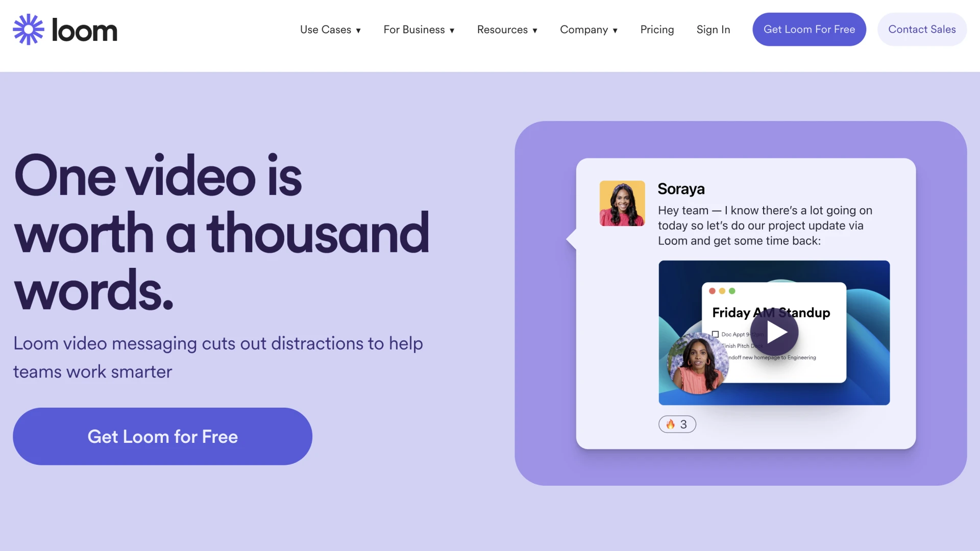
Task: Click the 'Friday AM Standup' title text
Action: pyautogui.click(x=771, y=312)
